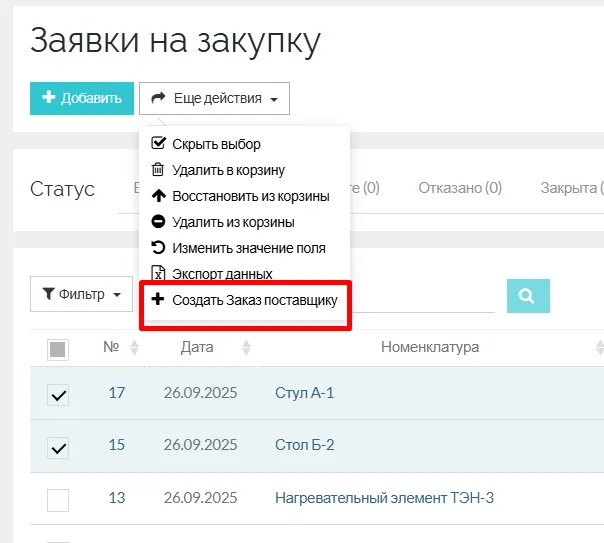The width and height of the screenshot is (604, 543).
Task: Open the Фильтр dropdown
Action: 82,295
